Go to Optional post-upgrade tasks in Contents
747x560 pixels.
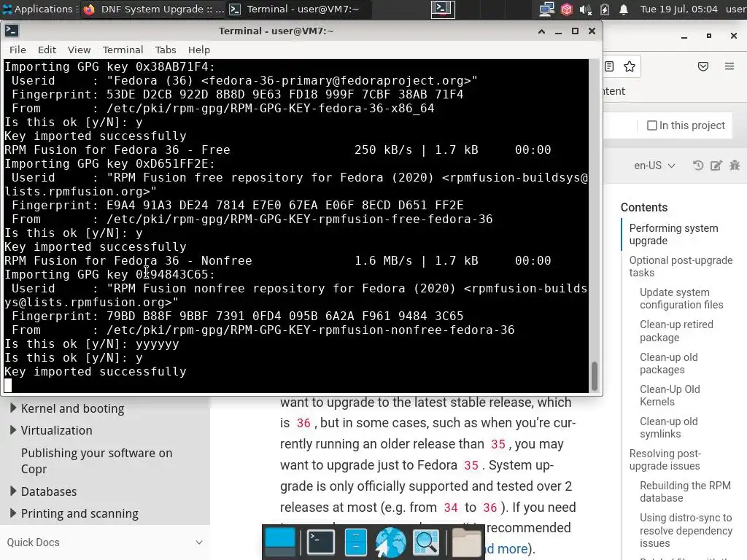(x=681, y=266)
